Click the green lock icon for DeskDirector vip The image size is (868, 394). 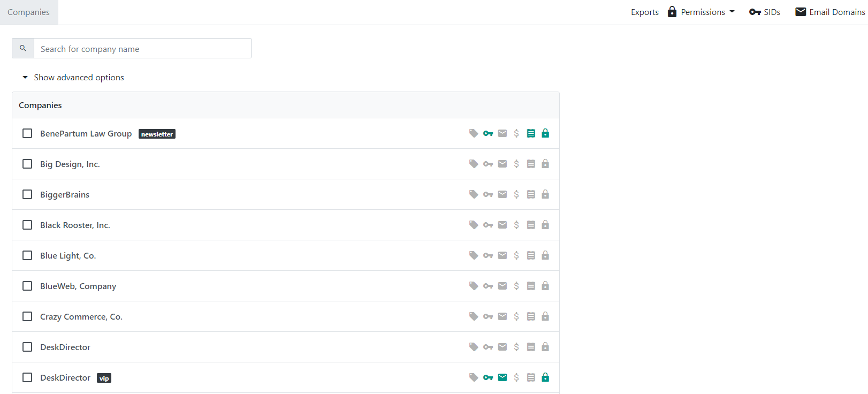(x=545, y=377)
